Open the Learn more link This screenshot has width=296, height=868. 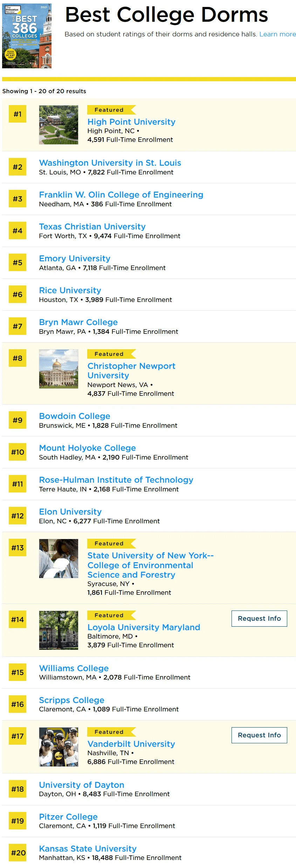tap(277, 34)
